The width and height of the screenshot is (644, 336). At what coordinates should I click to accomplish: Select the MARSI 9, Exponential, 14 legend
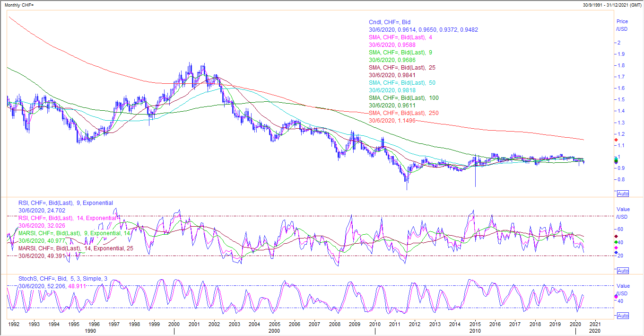[x=74, y=233]
